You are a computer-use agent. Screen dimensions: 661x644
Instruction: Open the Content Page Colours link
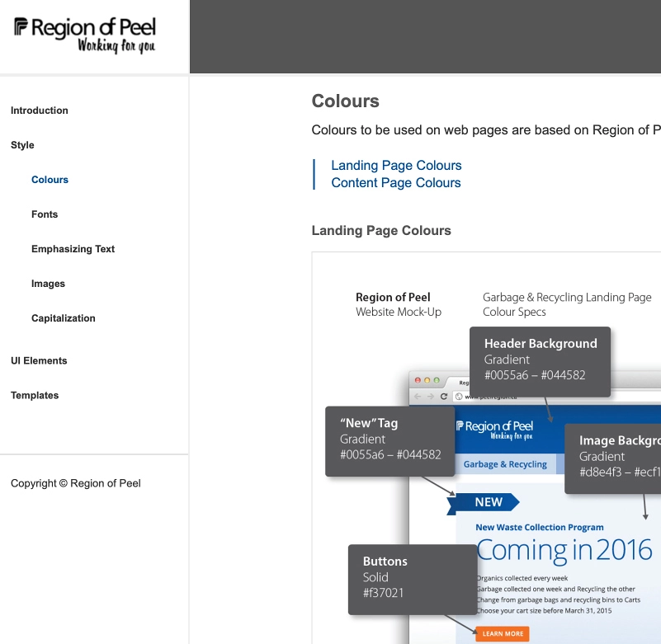point(395,182)
